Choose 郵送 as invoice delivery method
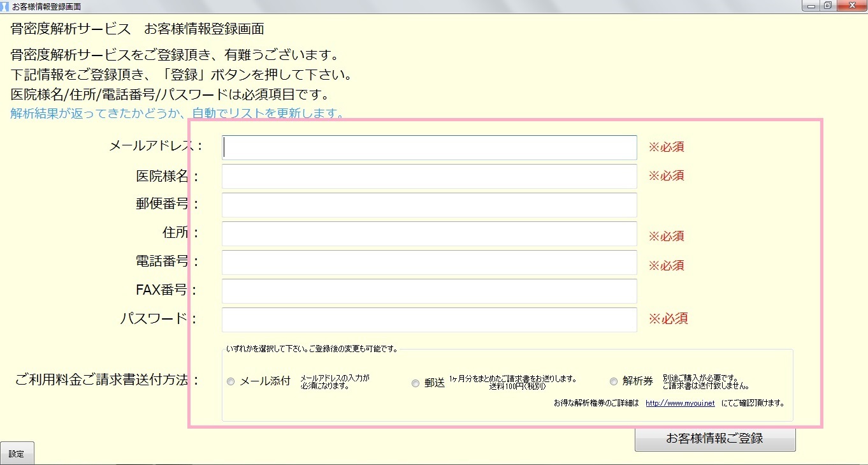Image resolution: width=868 pixels, height=465 pixels. pyautogui.click(x=416, y=383)
